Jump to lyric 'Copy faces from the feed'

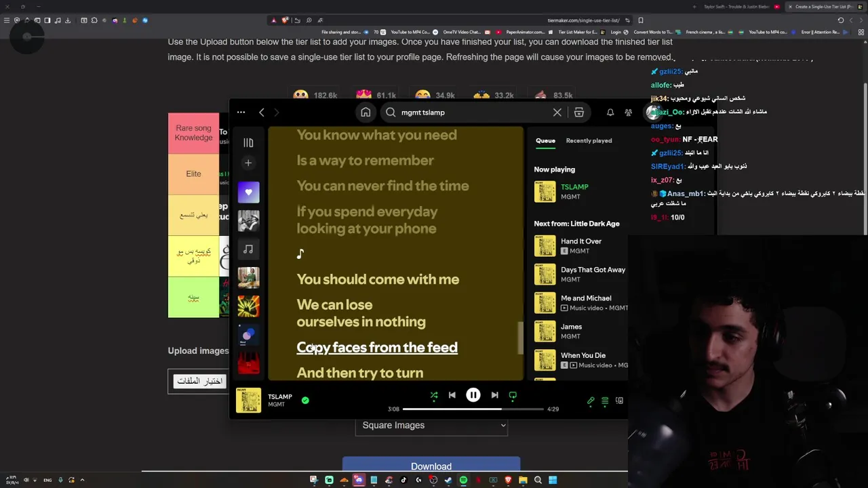click(377, 348)
